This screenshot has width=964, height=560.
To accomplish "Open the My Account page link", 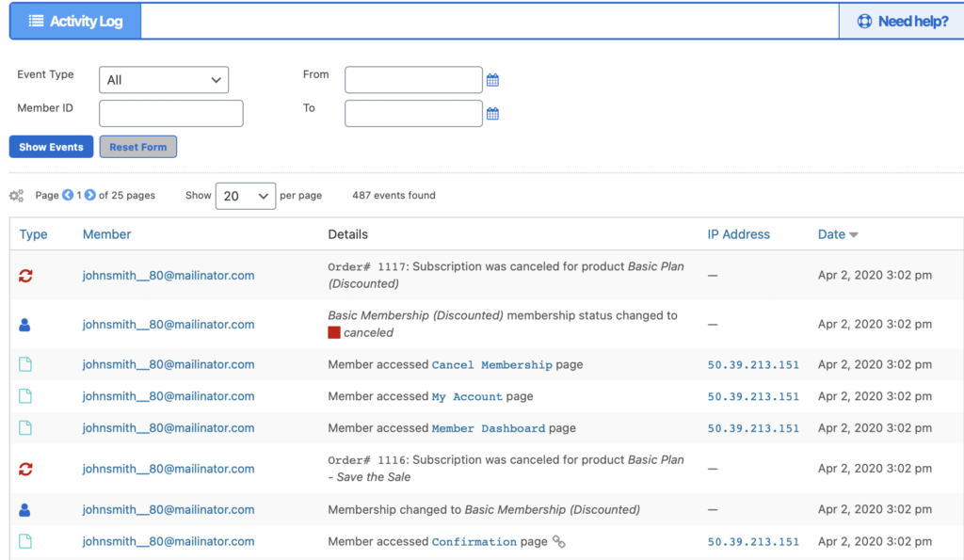I will click(x=467, y=396).
